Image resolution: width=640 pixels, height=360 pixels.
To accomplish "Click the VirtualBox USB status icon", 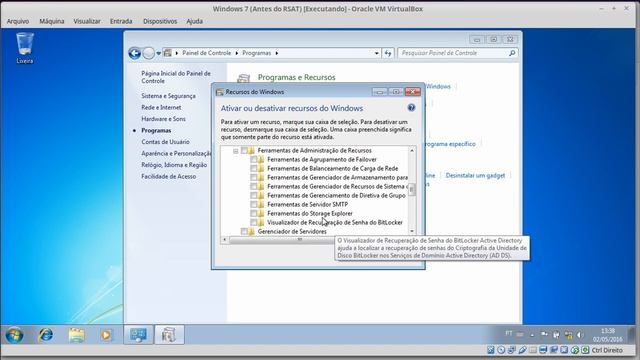I will [x=522, y=350].
